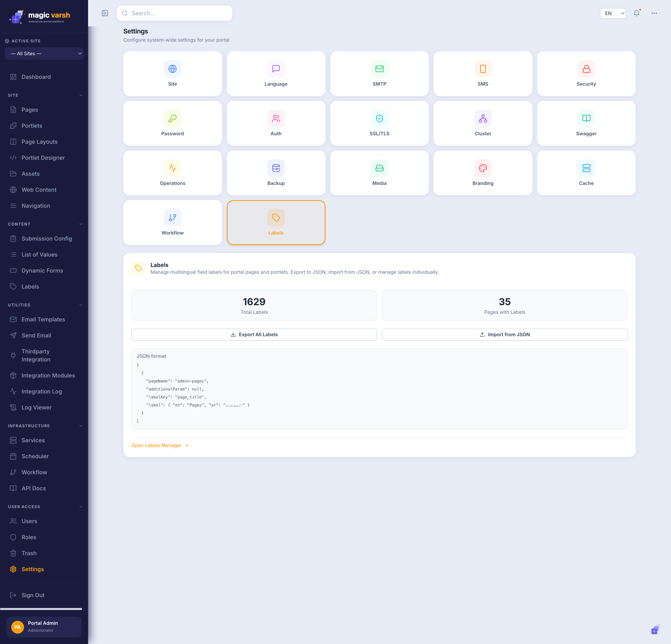Open Pages in the sidebar
The height and width of the screenshot is (644, 671).
(44, 110)
